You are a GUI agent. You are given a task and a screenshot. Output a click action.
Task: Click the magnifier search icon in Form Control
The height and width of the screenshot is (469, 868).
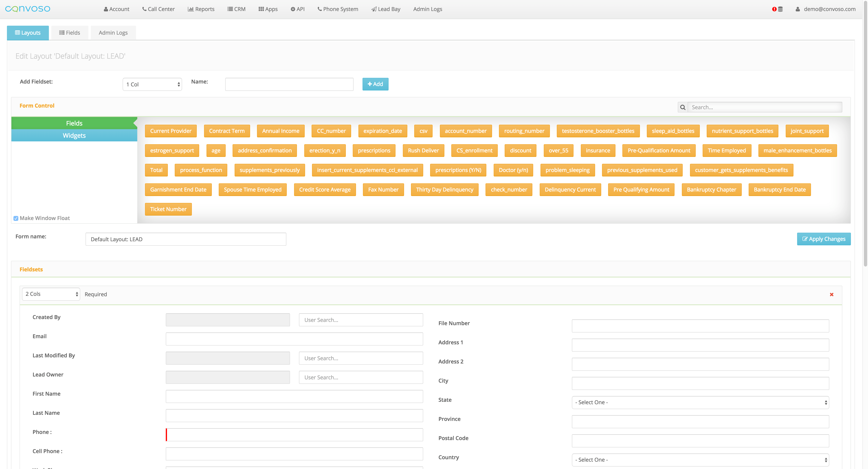point(683,107)
